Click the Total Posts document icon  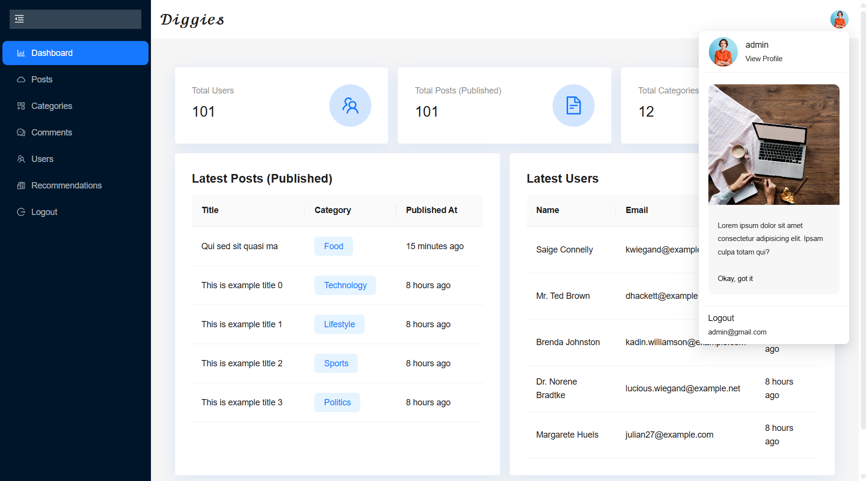[x=573, y=106]
